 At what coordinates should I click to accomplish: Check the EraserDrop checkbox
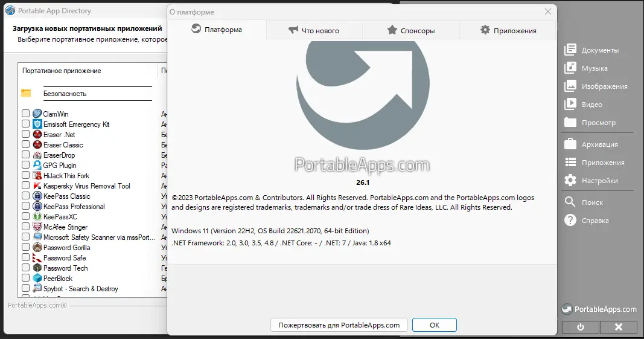pos(25,154)
